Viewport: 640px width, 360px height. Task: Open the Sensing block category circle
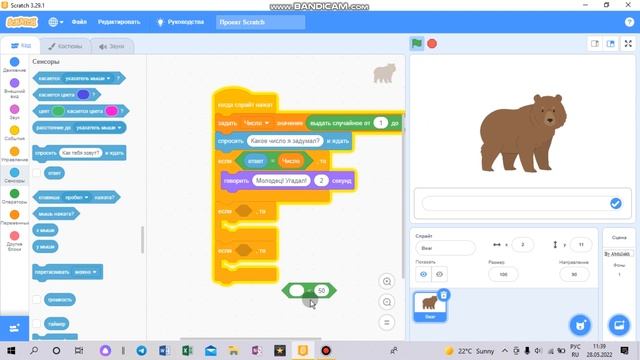pyautogui.click(x=14, y=173)
